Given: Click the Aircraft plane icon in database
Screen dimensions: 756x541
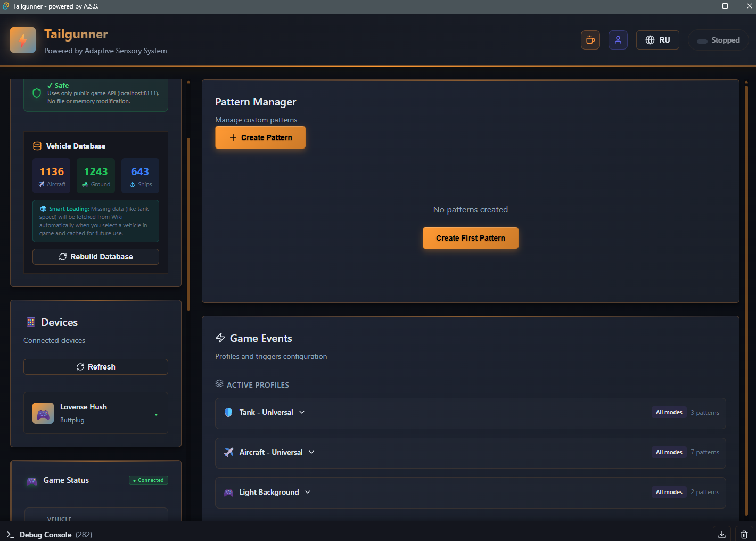Looking at the screenshot, I should pos(42,184).
